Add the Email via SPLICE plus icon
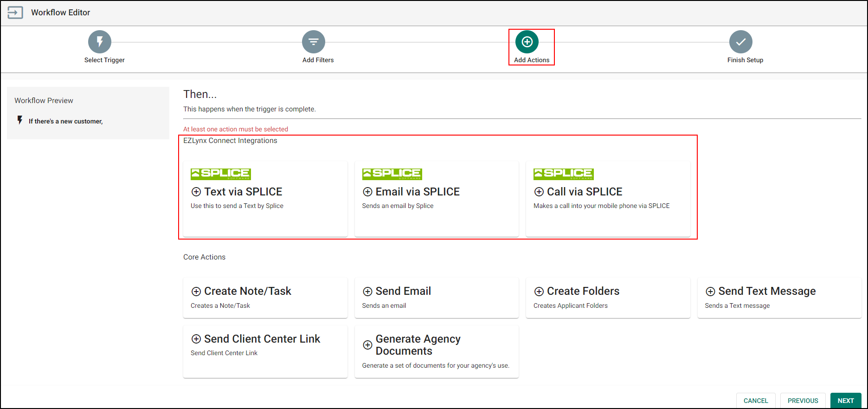Viewport: 868px width, 409px height. (367, 192)
